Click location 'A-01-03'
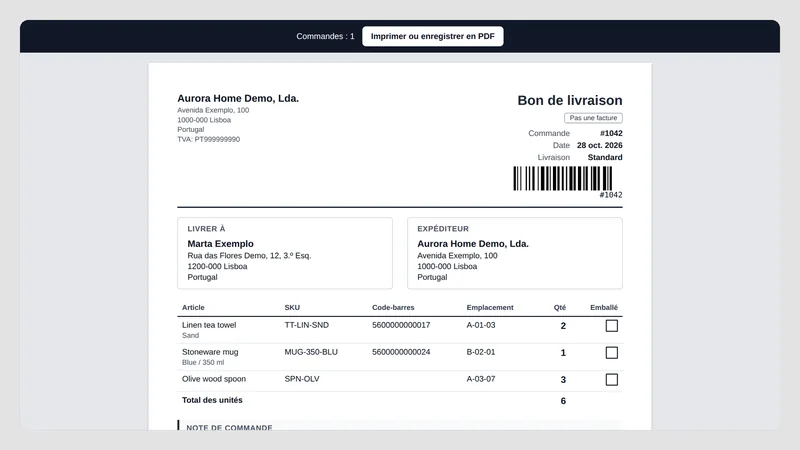The width and height of the screenshot is (800, 450). (481, 325)
